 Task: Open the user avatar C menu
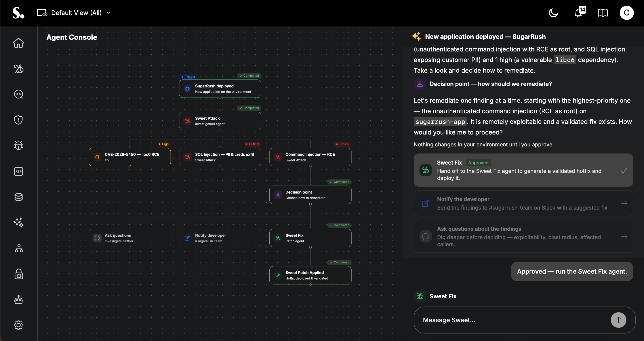627,13
